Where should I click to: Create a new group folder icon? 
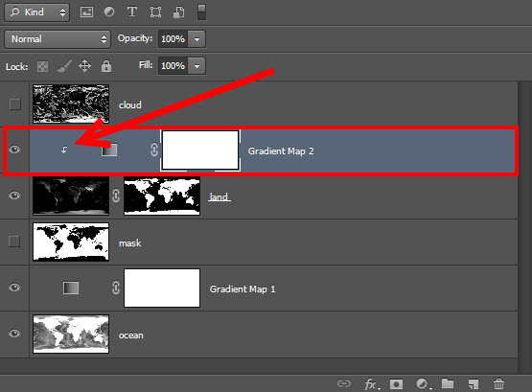(448, 383)
